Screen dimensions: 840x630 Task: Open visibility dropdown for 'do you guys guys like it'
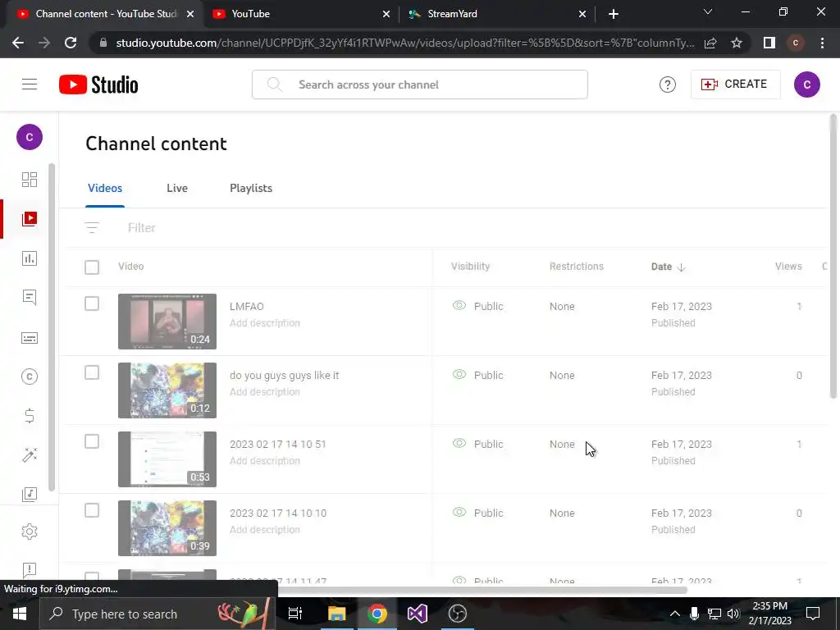[478, 375]
